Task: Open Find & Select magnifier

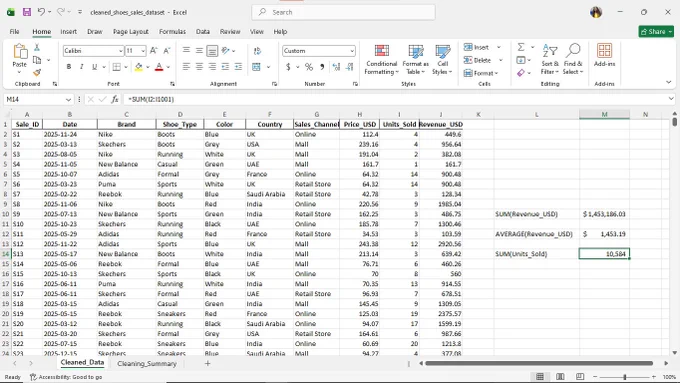Action: coord(573,59)
